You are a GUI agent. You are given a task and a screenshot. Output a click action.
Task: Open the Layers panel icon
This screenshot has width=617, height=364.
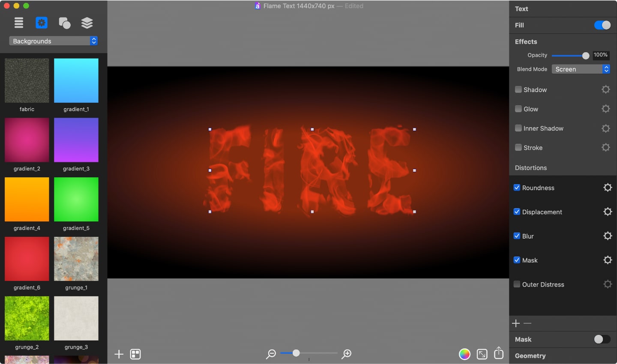[87, 22]
